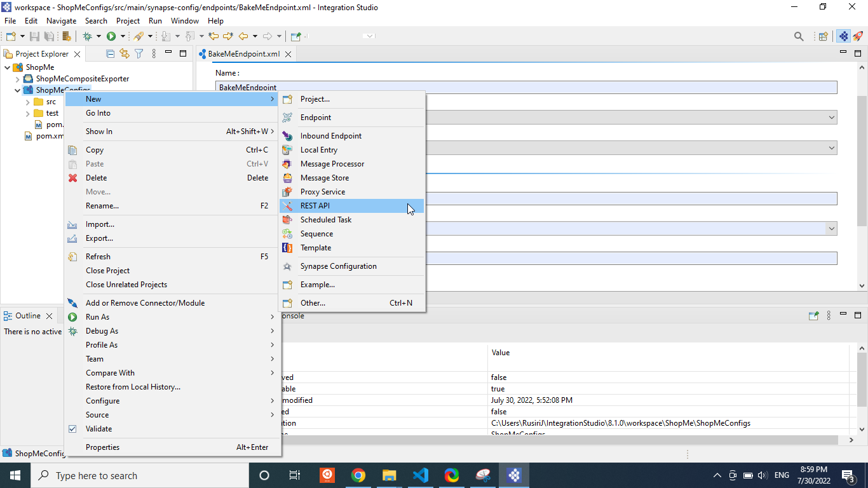Screen dimensions: 868x488
Task: Open the Back history dropdown arrow
Action: point(255,37)
